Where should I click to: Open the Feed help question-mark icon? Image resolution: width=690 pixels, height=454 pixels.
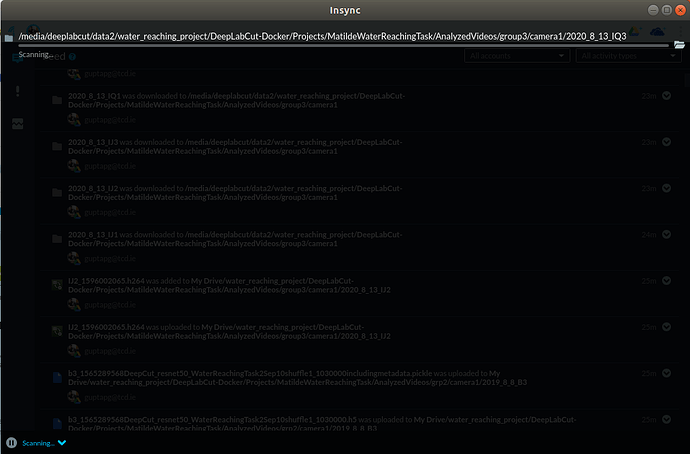[73, 57]
